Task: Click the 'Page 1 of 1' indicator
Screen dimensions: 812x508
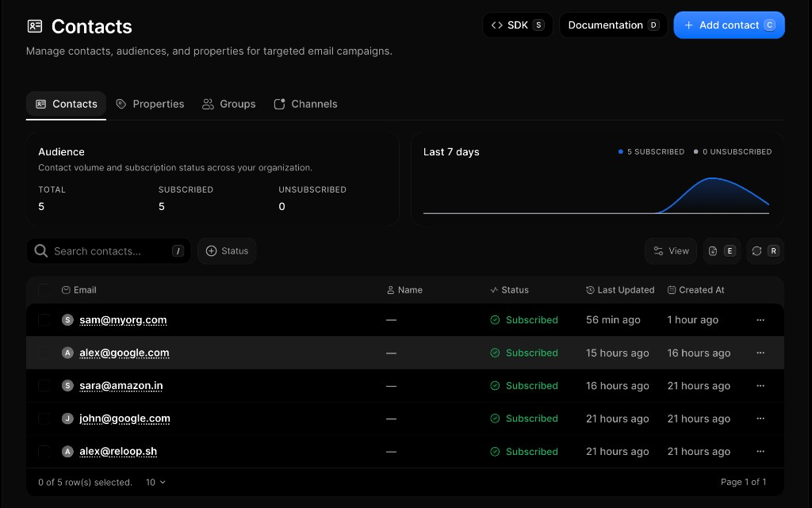Action: click(743, 482)
